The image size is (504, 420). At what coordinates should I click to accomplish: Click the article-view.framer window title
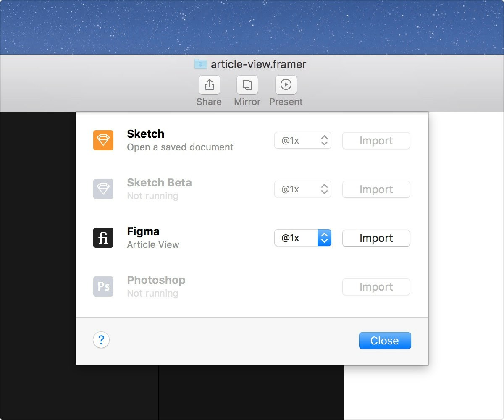(x=258, y=64)
